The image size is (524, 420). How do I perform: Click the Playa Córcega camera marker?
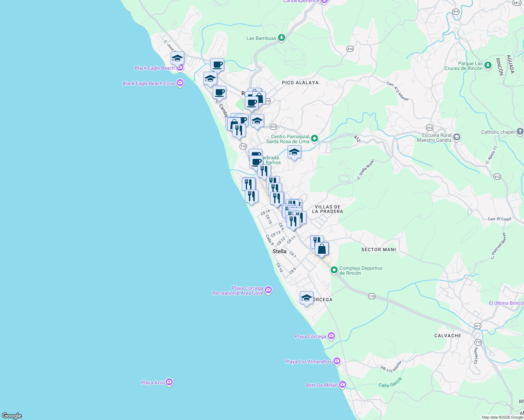(x=331, y=335)
